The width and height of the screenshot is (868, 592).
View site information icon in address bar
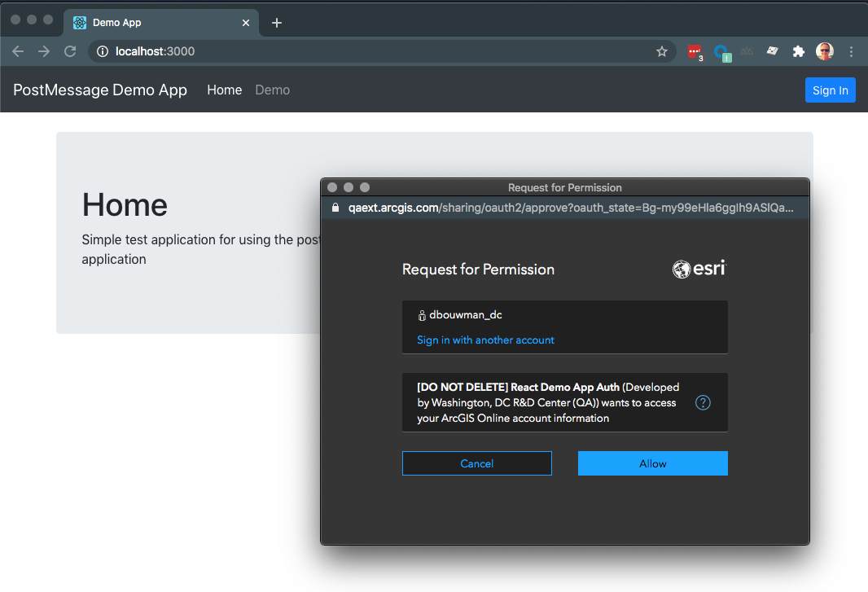pyautogui.click(x=103, y=51)
